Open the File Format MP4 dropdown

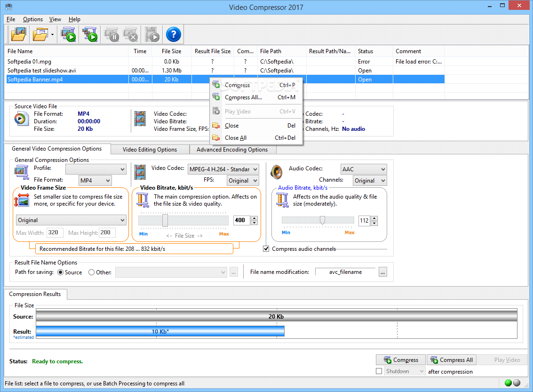(95, 181)
